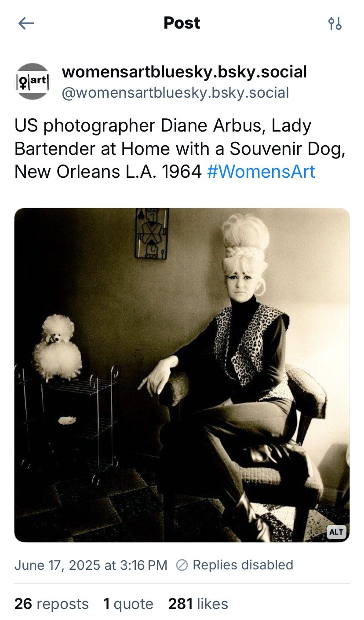Viewport: 364px width, 620px height.
Task: Show image description via ALT badge
Action: pos(336,532)
